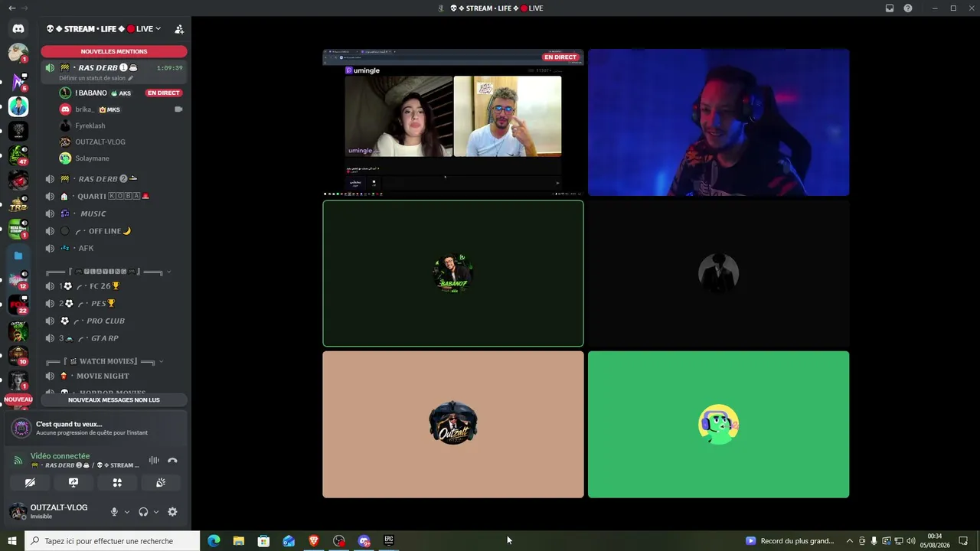The image size is (980, 551).
Task: Open the umingle live stream tile
Action: [x=453, y=122]
